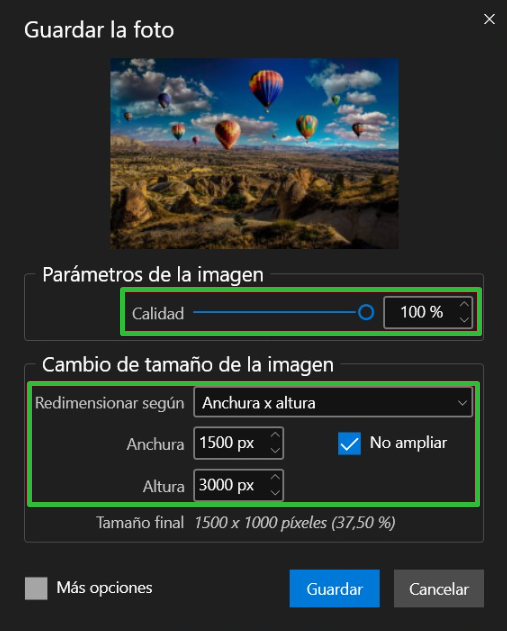This screenshot has height=631, width=507.
Task: Click the 100 % quality input field
Action: [x=428, y=313]
